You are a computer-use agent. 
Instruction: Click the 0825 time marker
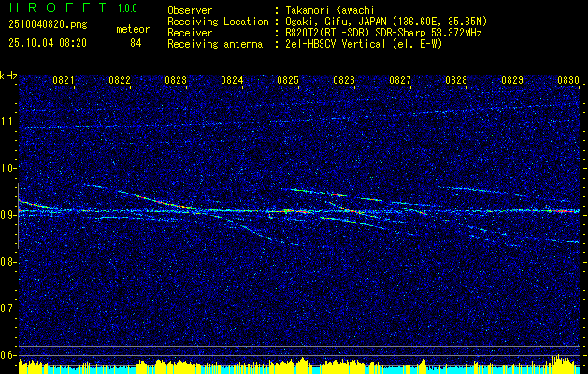pyautogui.click(x=288, y=79)
